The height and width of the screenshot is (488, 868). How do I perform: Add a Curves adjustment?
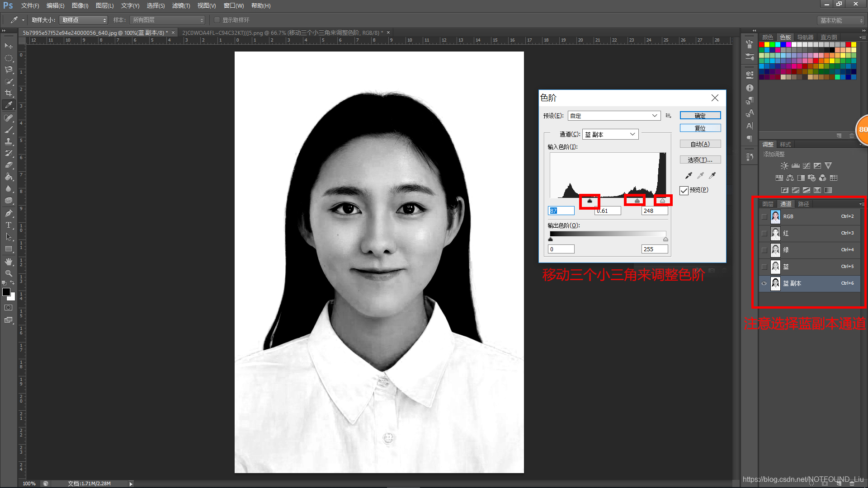coord(807,166)
